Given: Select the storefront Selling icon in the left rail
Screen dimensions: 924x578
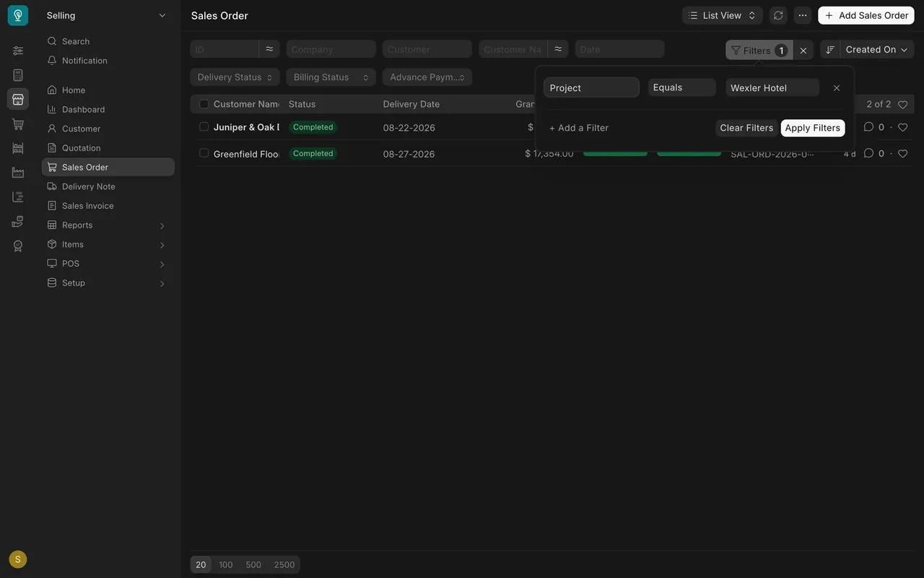Looking at the screenshot, I should click(18, 99).
